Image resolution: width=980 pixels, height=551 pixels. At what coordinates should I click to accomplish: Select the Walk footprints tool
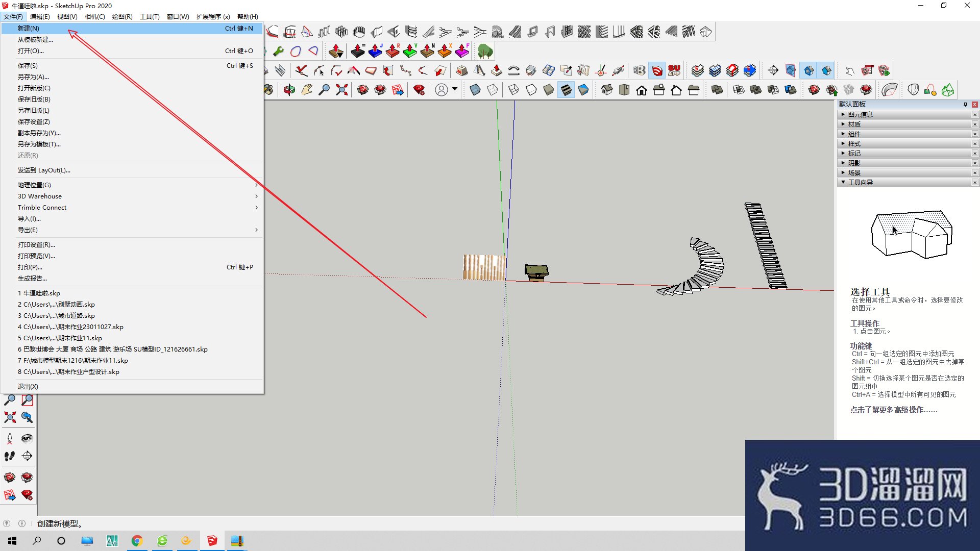pos(10,456)
